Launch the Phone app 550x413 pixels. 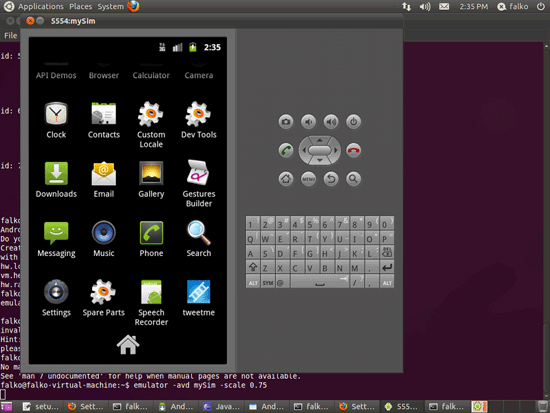[151, 239]
